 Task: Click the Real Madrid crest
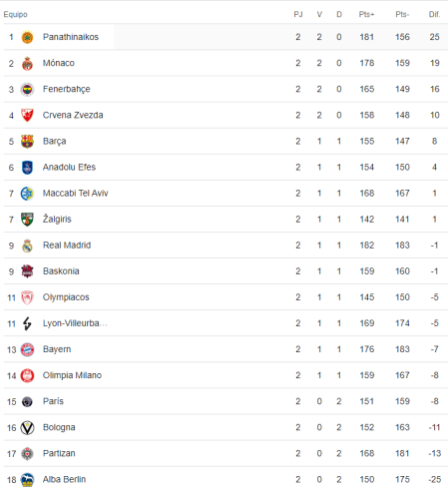tap(27, 245)
